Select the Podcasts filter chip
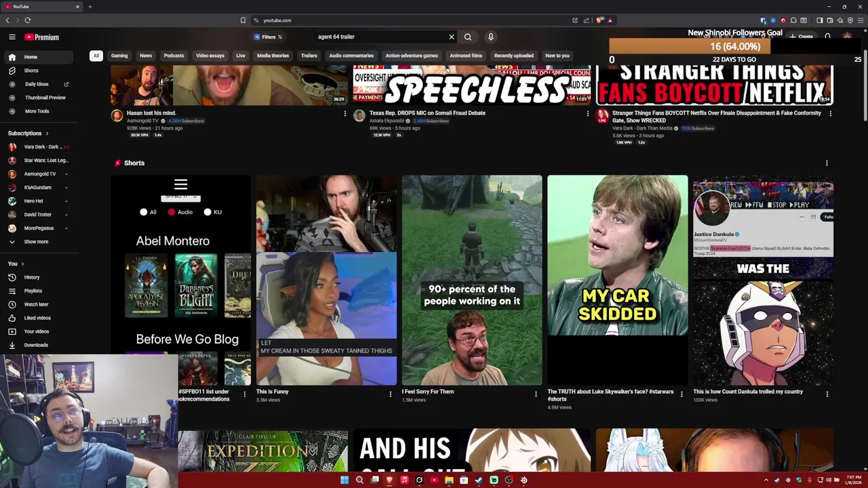The width and height of the screenshot is (868, 488). point(174,56)
